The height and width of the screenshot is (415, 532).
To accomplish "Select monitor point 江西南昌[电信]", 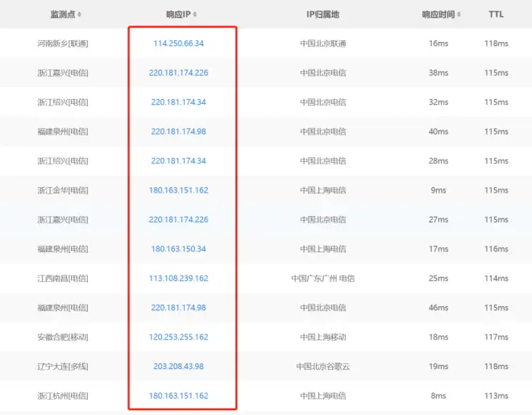I will 63,278.
